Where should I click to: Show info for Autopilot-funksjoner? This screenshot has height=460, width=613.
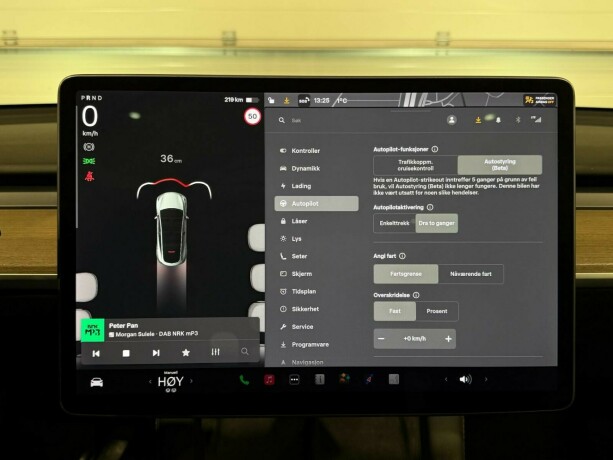click(435, 149)
